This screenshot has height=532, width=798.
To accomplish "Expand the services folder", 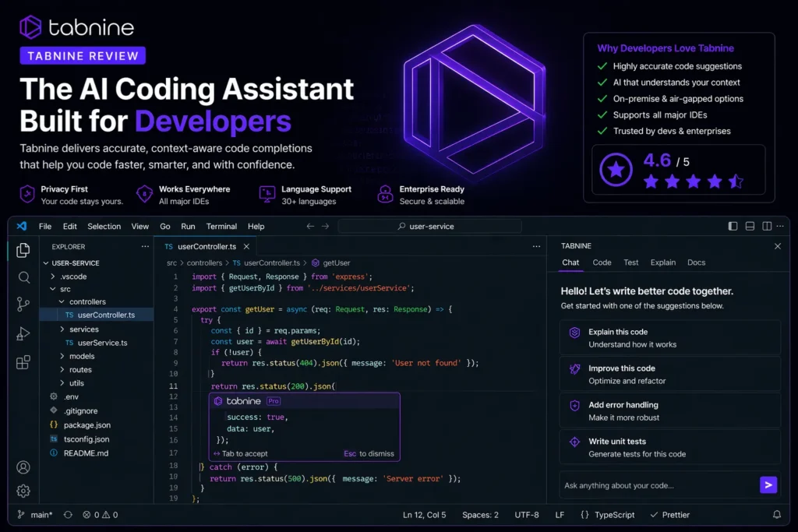I will click(62, 329).
